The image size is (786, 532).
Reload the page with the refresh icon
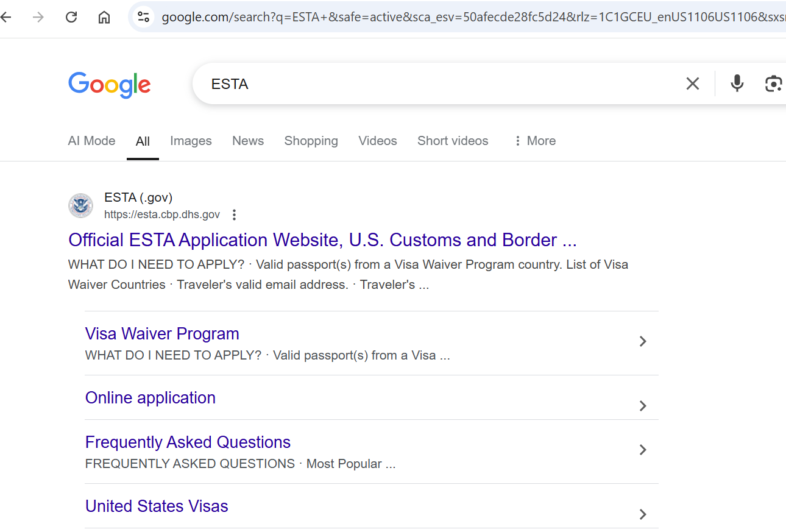point(71,17)
